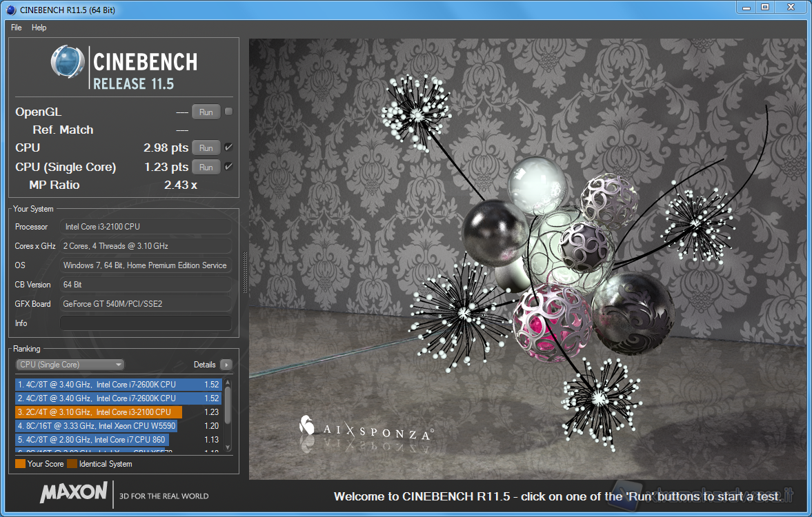Run the CPU (Single Core) benchmark
Screen dimensions: 812x517
(x=206, y=167)
